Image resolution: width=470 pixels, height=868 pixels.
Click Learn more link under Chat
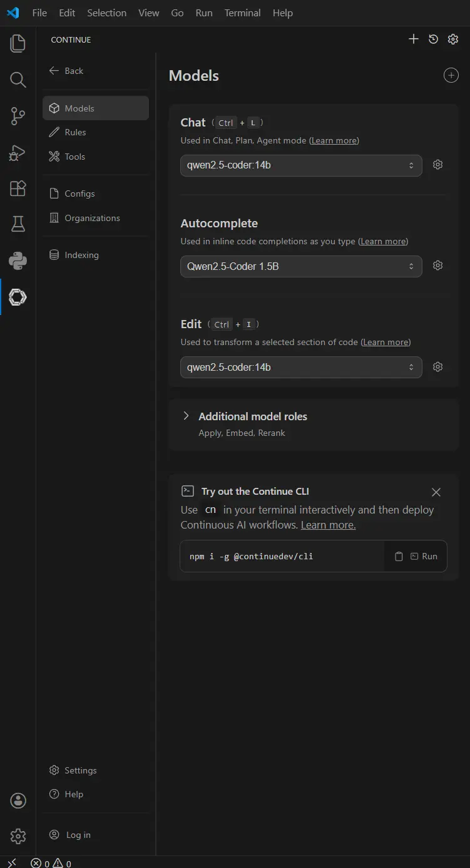tap(334, 140)
